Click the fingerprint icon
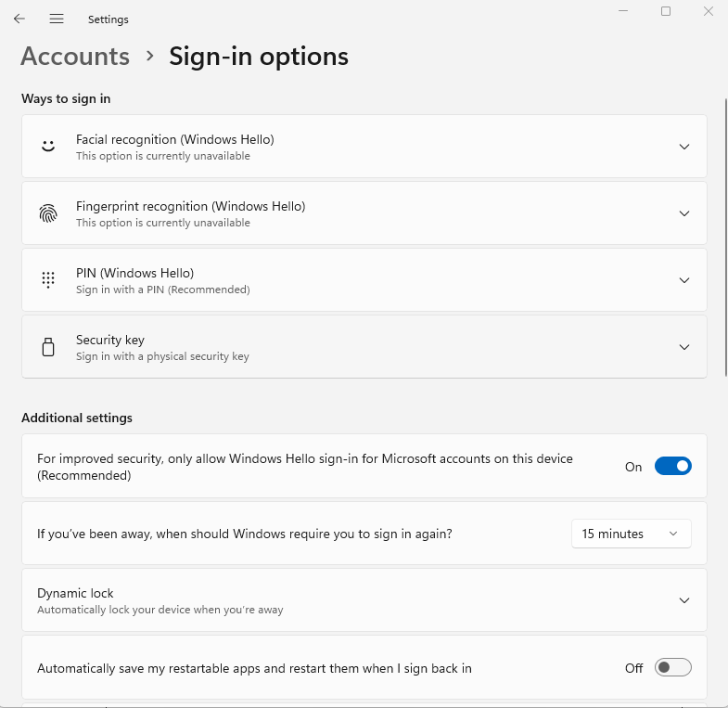The image size is (728, 708). pyautogui.click(x=48, y=213)
